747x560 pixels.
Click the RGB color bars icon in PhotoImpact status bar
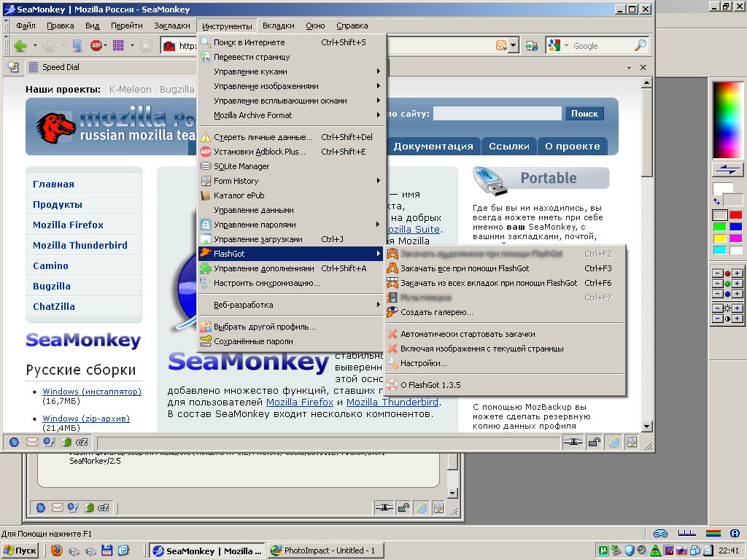tap(713, 533)
